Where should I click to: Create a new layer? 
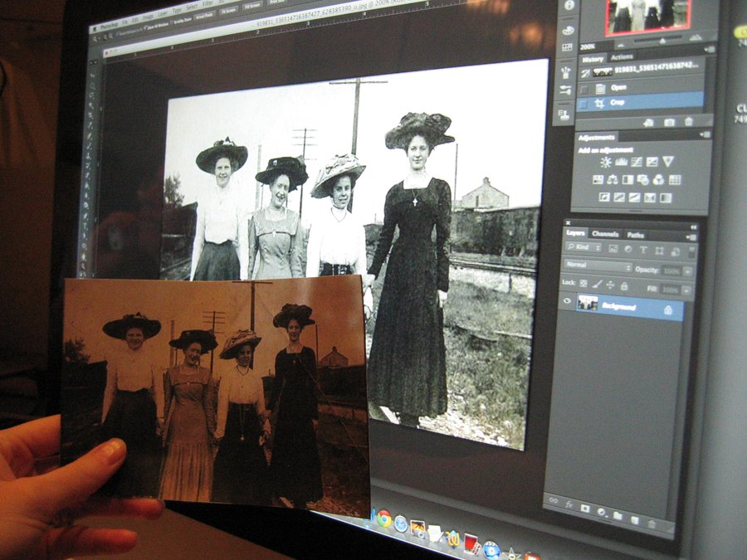click(x=635, y=520)
